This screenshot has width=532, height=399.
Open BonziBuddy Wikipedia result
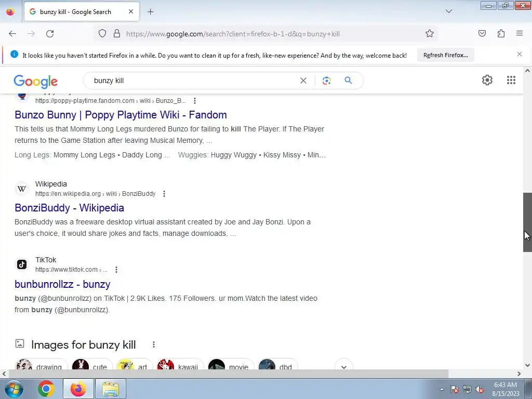click(x=69, y=208)
